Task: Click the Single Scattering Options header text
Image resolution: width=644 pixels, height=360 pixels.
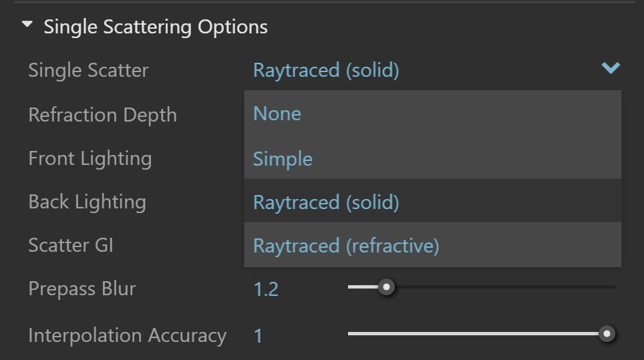Action: click(x=156, y=27)
